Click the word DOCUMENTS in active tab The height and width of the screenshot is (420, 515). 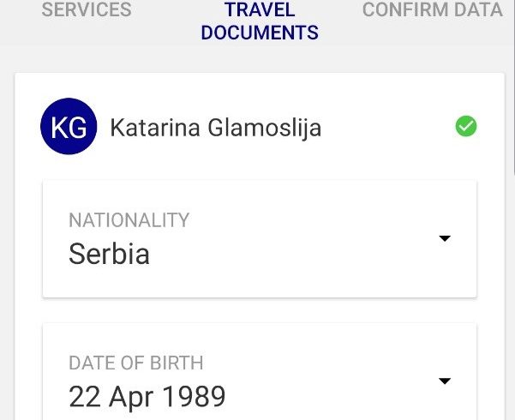click(260, 33)
